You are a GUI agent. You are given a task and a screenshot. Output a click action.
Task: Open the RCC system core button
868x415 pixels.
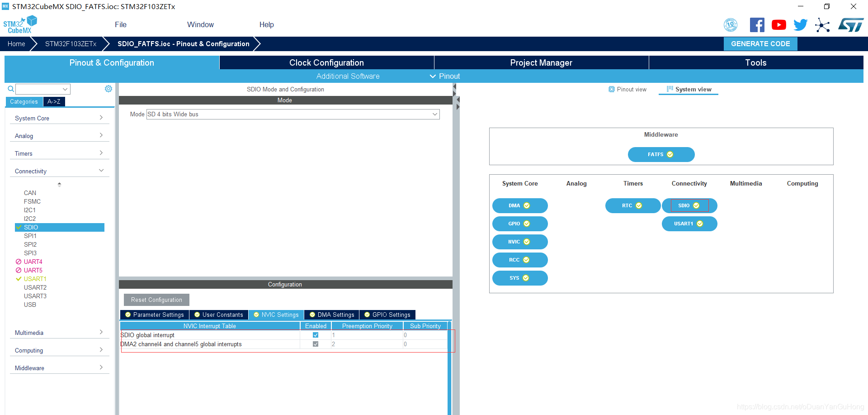520,260
